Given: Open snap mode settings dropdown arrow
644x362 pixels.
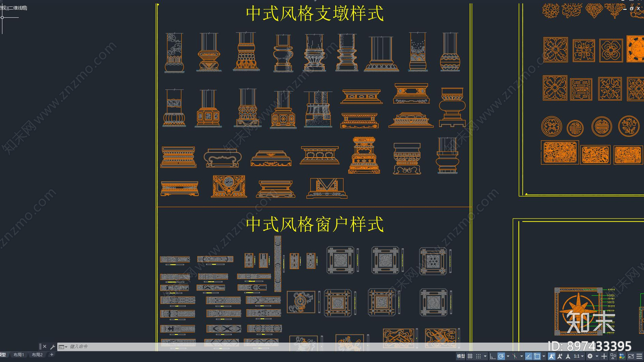Looking at the screenshot, I should (485, 356).
